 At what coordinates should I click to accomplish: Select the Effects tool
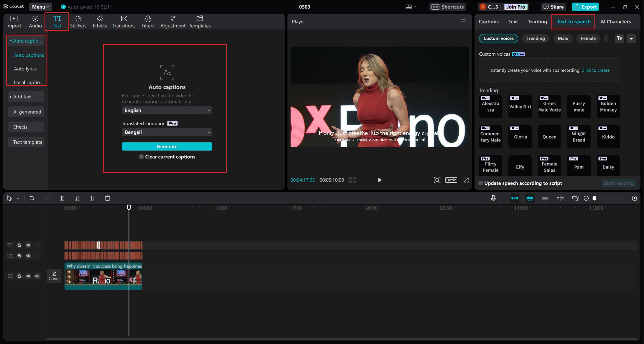pyautogui.click(x=99, y=21)
